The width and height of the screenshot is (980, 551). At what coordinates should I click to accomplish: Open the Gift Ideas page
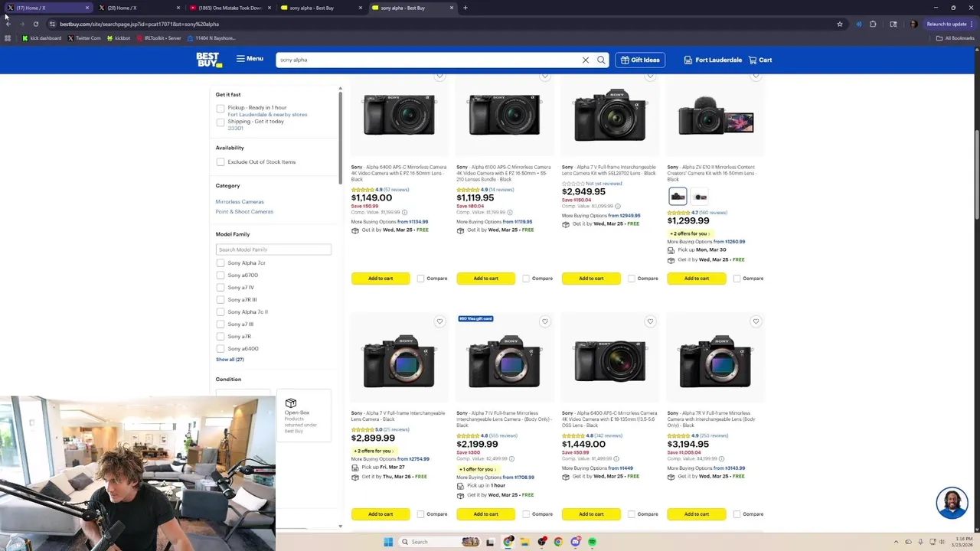(640, 60)
